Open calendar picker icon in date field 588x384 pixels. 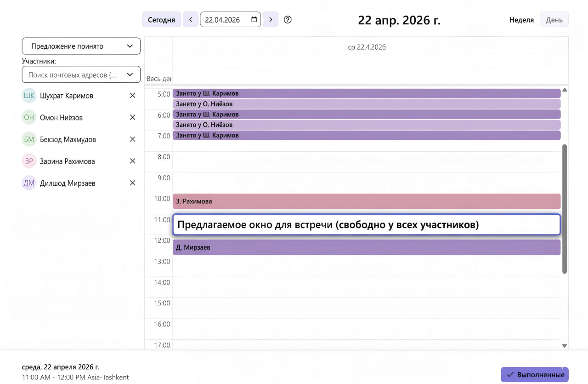(x=254, y=20)
